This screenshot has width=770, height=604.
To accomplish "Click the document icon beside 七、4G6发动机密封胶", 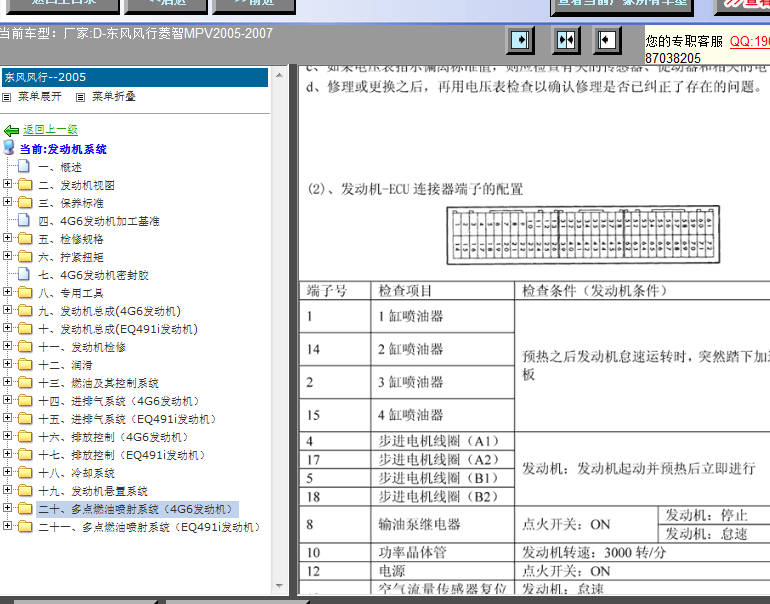I will tap(24, 275).
